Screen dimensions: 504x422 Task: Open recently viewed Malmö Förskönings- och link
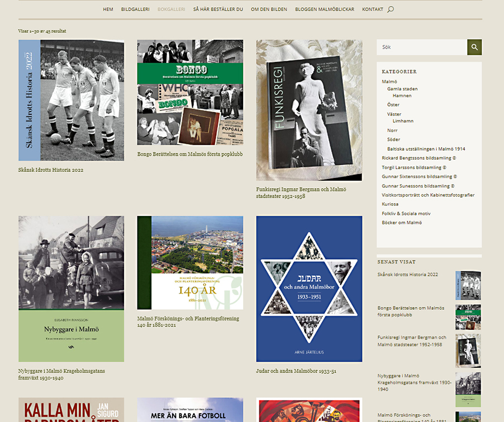point(412,417)
